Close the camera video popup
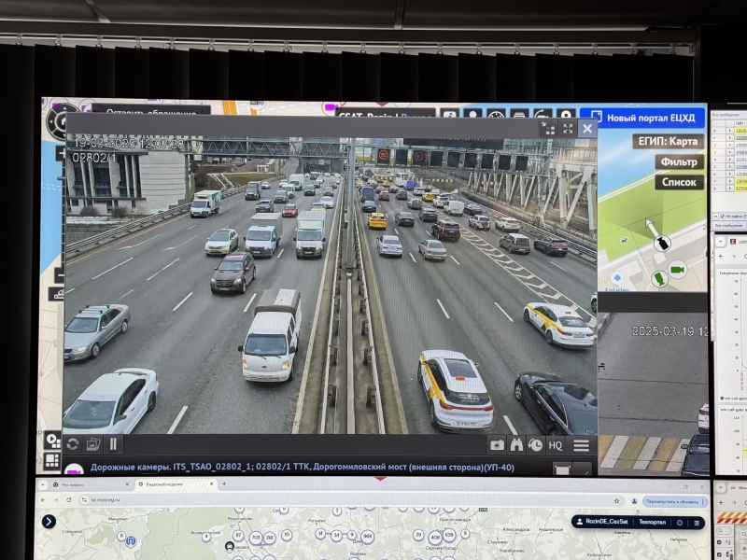 [x=586, y=129]
